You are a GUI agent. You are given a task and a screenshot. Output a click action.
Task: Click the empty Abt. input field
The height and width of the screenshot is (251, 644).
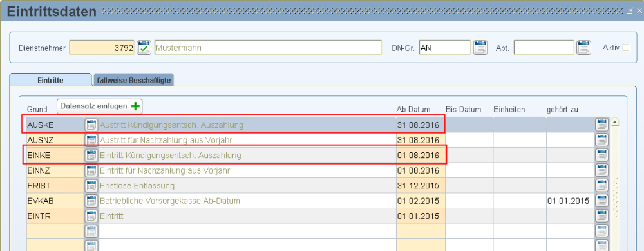click(544, 48)
